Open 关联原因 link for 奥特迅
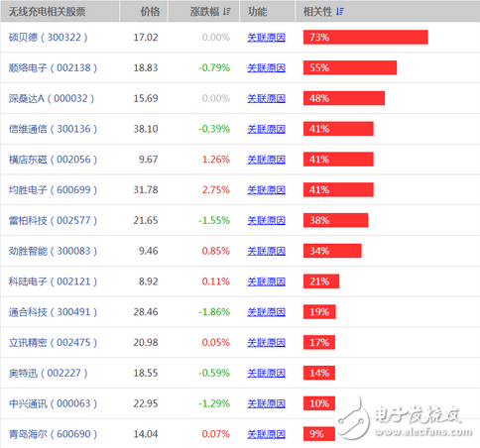 click(x=266, y=373)
